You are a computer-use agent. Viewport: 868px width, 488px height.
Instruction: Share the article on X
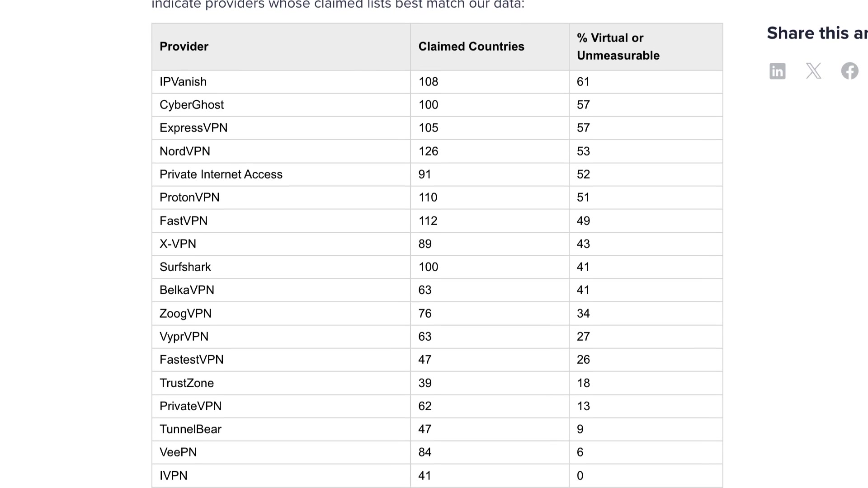tap(813, 71)
